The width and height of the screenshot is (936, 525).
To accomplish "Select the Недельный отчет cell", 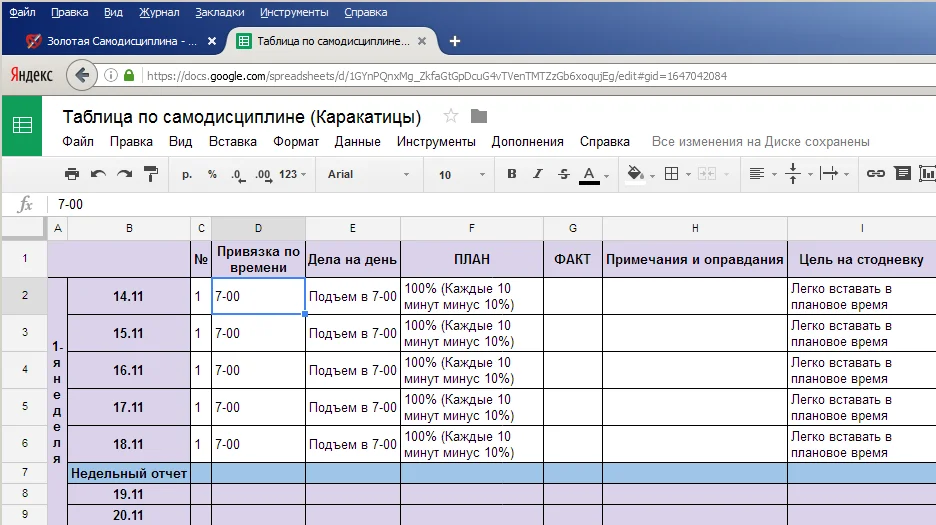I will (x=129, y=473).
